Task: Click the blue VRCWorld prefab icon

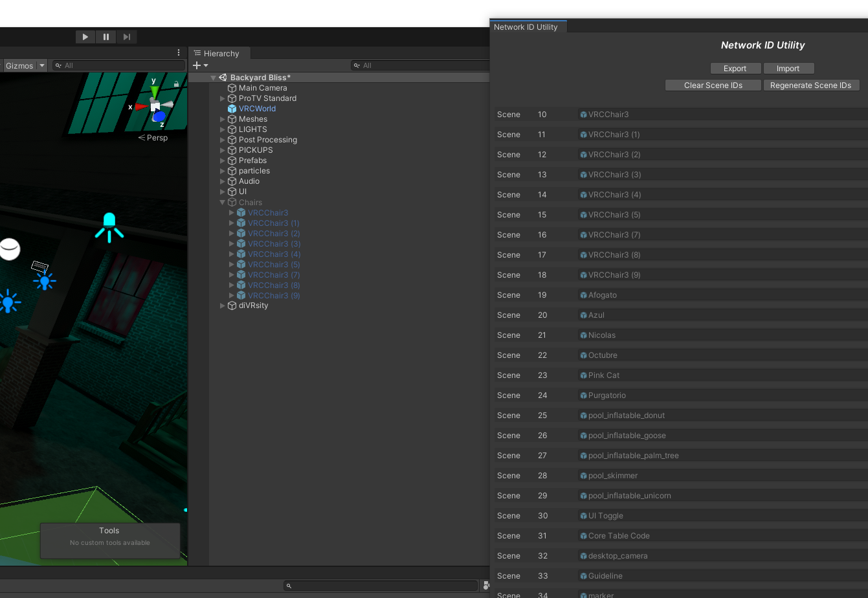Action: pos(232,109)
